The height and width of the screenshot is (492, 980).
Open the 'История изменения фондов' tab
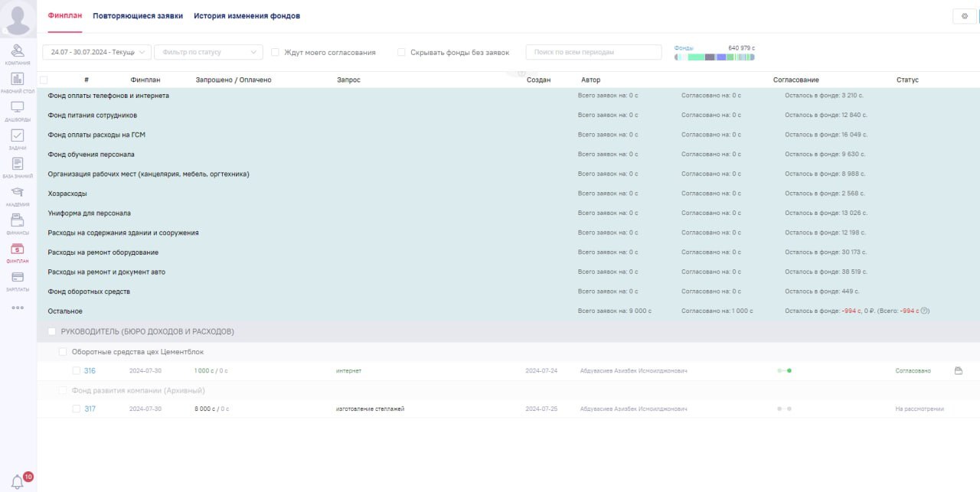[247, 16]
